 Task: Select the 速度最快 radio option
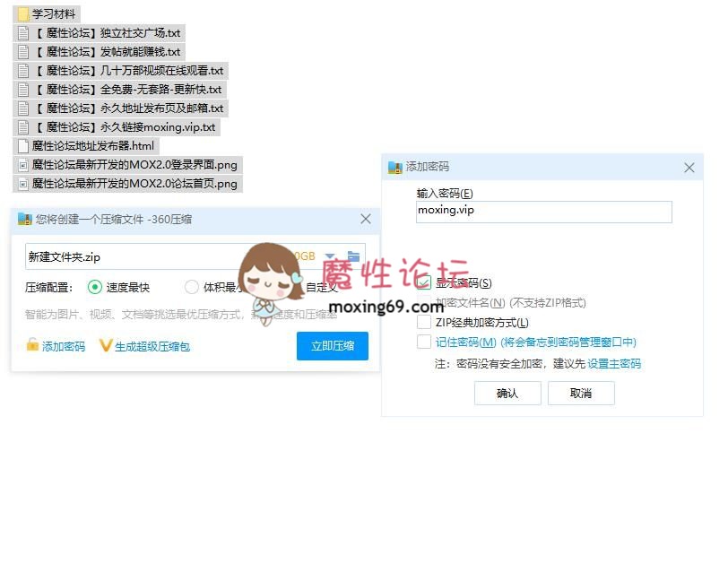[95, 287]
